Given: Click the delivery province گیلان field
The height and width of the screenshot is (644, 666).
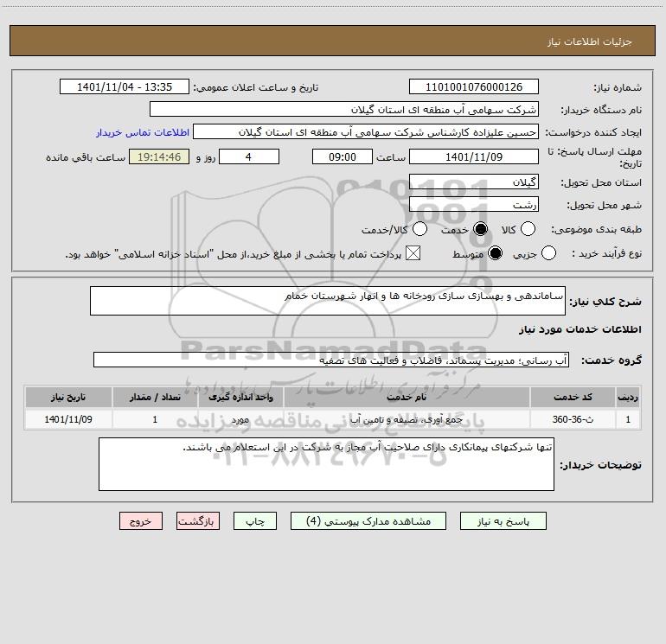Looking at the screenshot, I should [474, 182].
